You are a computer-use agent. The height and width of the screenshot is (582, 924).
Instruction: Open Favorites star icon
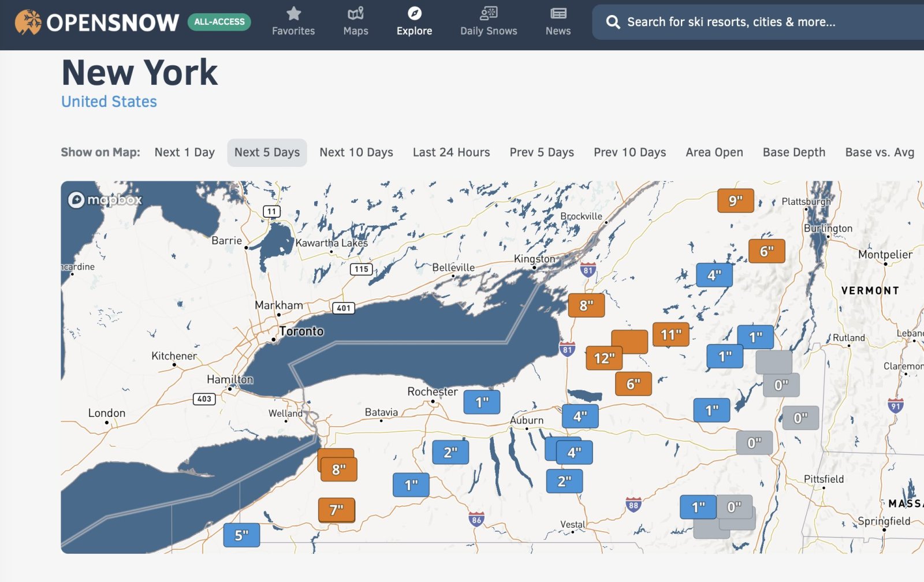point(293,13)
